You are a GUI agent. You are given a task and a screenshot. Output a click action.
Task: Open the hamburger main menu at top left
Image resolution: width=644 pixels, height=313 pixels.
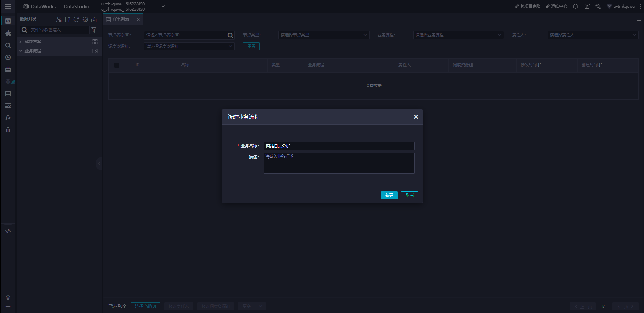click(x=8, y=6)
